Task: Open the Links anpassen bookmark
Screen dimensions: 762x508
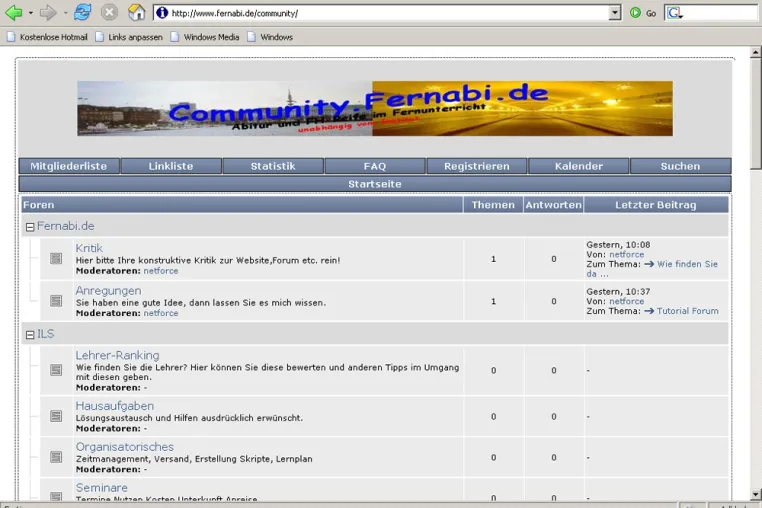Action: click(130, 37)
